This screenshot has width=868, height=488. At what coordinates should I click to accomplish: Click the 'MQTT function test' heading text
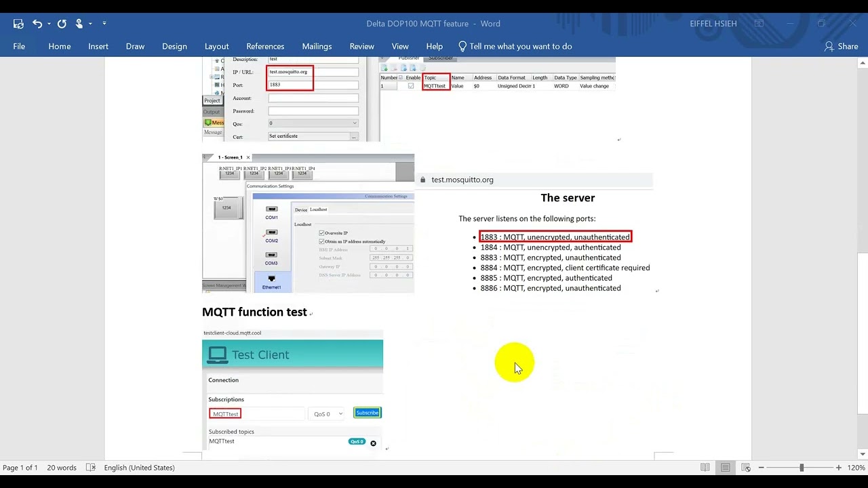254,312
